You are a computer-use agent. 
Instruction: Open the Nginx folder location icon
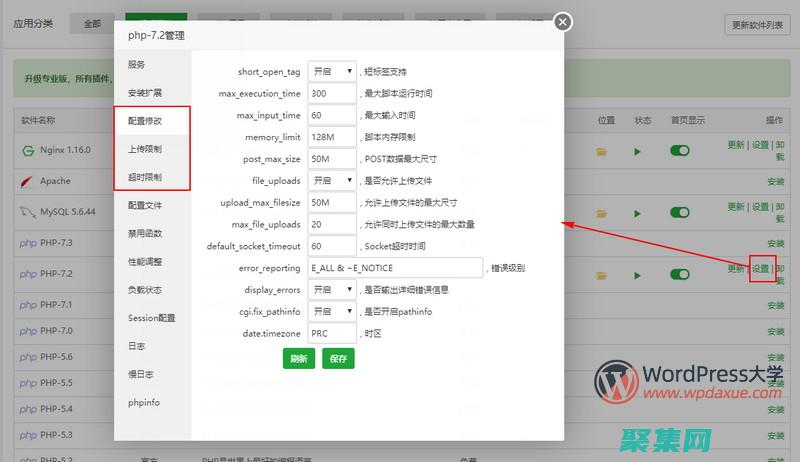(x=602, y=152)
